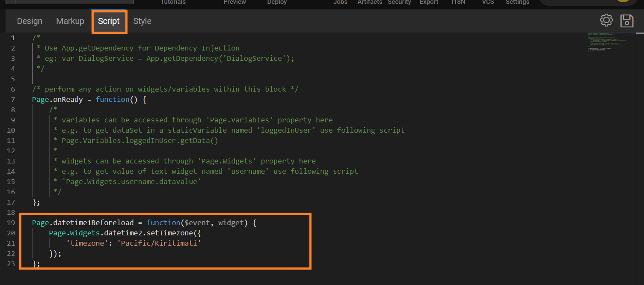The height and width of the screenshot is (285, 644).
Task: Switch to the Design tab
Action: [x=29, y=21]
